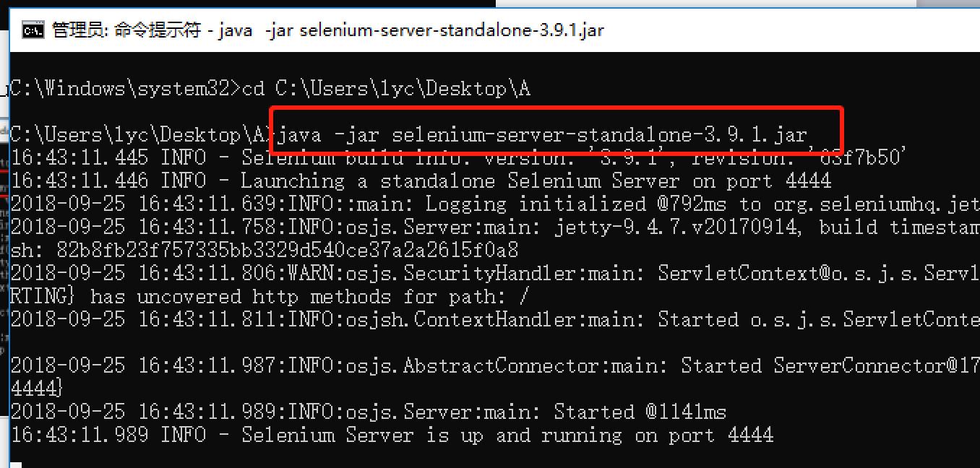Click the line with 'osjs.AbstractConnector:main: Started ServerConnector'
This screenshot has width=980, height=468.
[x=495, y=365]
